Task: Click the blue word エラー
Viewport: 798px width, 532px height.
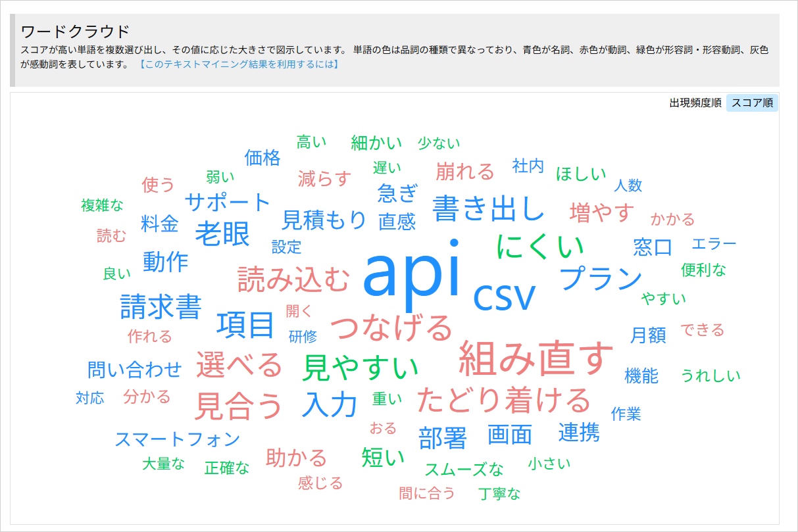Action: 714,244
